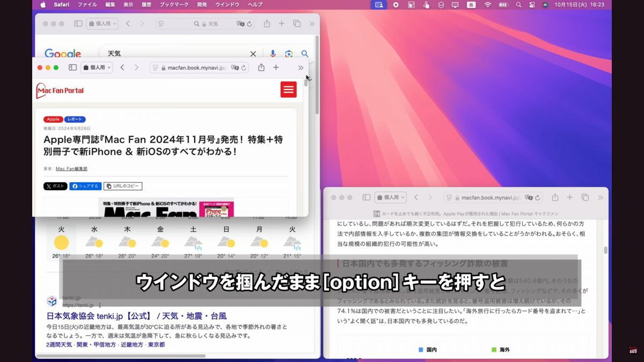Open Spotlight search in the menu bar
644x362 pixels.
(x=518, y=4)
